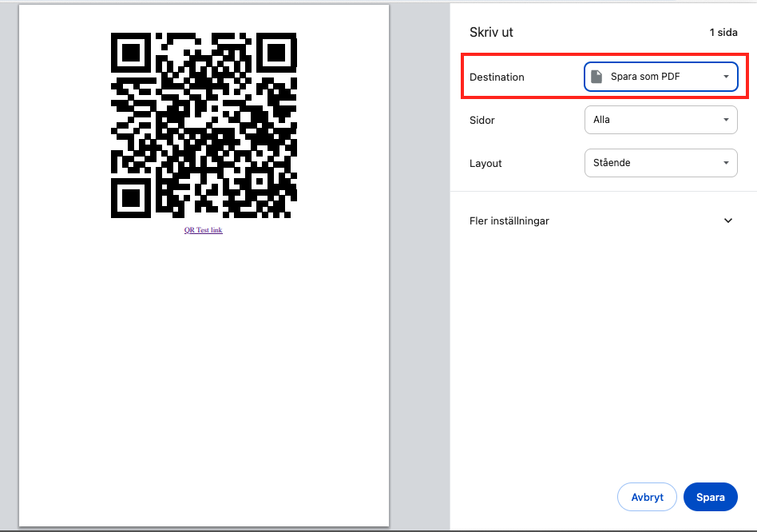This screenshot has width=757, height=532.
Task: Click the arrow on the Layout dropdown
Action: [x=726, y=163]
